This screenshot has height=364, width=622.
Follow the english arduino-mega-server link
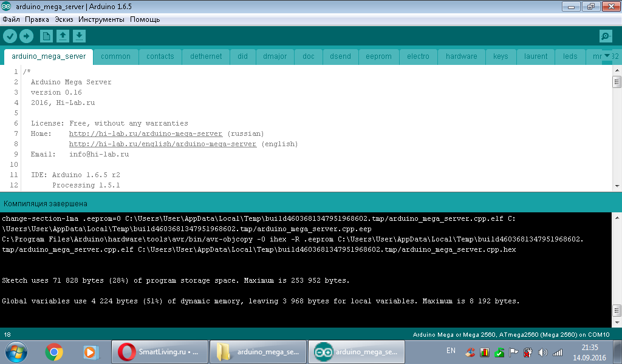(x=163, y=144)
